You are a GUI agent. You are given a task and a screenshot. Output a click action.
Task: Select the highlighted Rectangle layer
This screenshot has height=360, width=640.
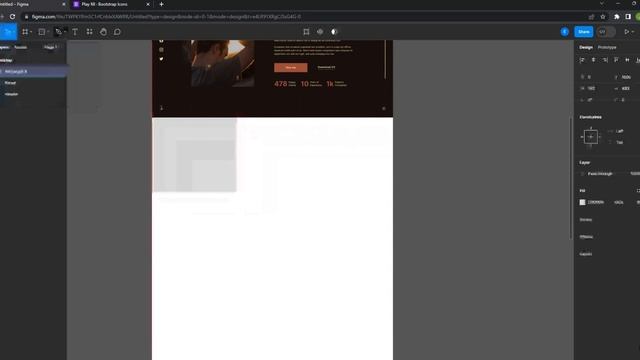click(x=33, y=71)
